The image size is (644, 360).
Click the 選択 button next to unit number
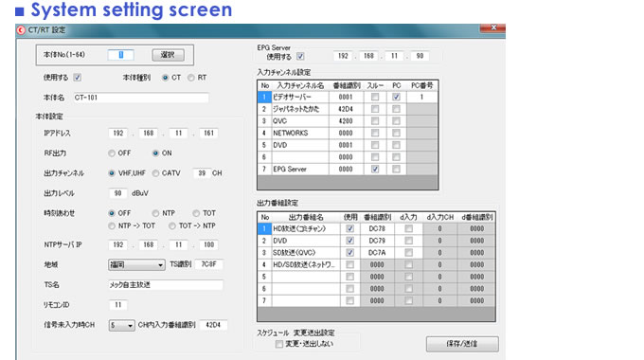tap(168, 55)
